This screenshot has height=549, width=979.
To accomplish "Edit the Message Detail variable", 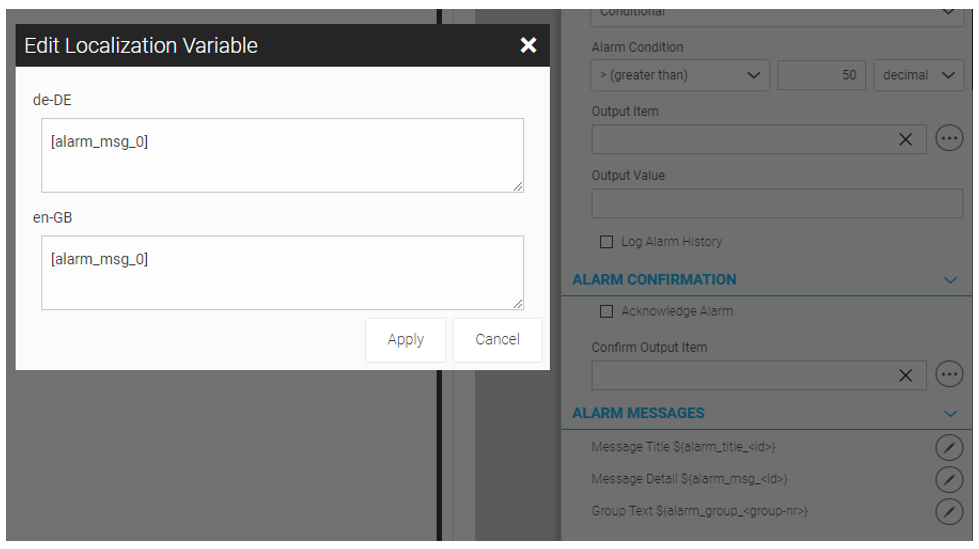I will pos(949,479).
